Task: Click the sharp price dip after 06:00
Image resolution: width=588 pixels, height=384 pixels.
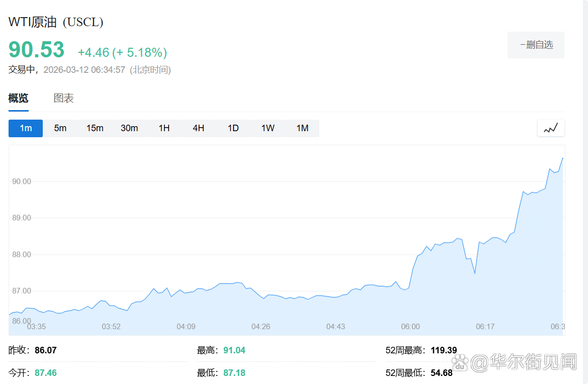Action: [474, 273]
